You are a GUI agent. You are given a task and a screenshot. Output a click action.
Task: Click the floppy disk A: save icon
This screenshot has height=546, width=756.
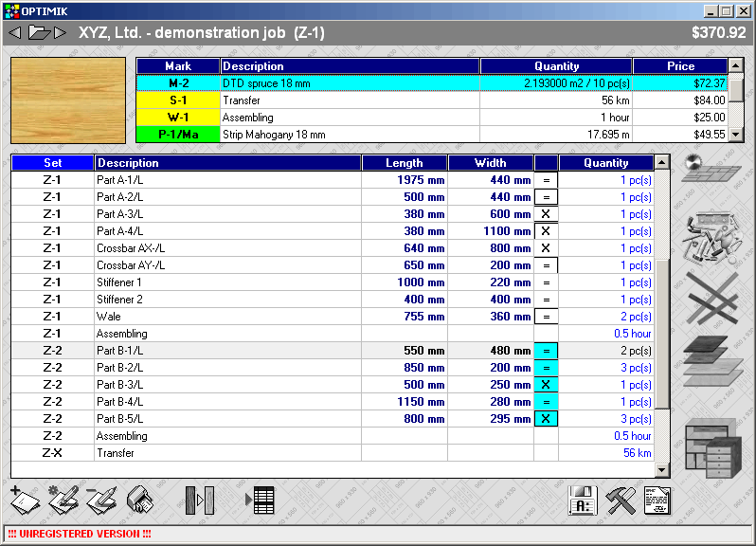pos(583,500)
